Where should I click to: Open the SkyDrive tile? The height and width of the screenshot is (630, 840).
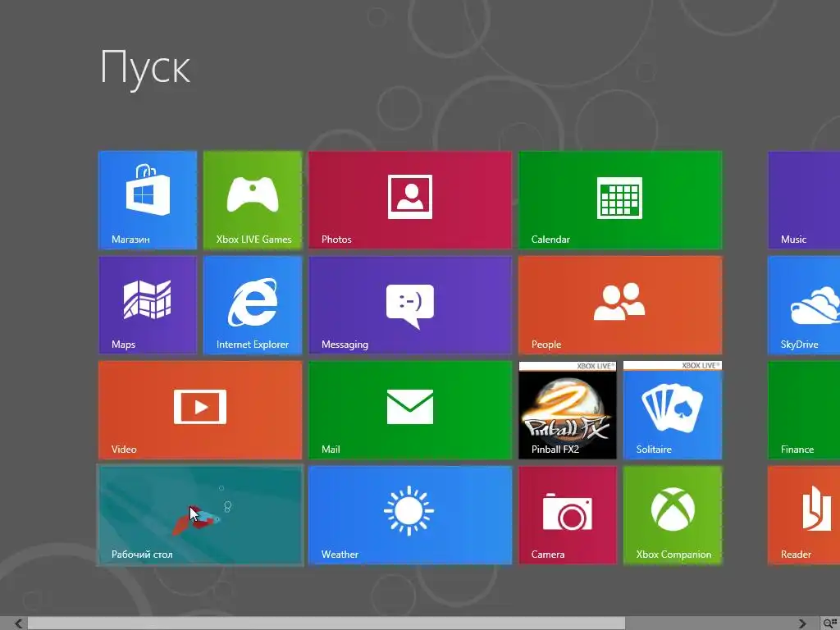tap(804, 305)
